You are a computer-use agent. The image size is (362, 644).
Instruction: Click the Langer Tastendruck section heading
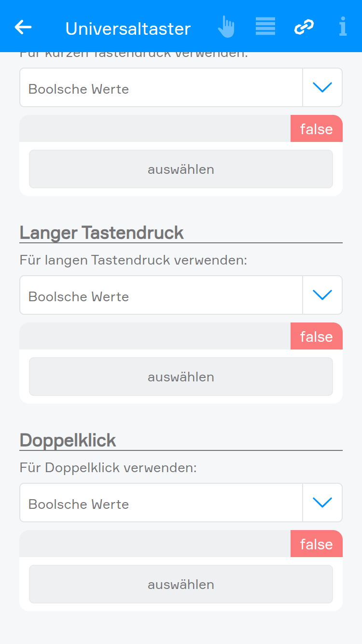point(101,233)
